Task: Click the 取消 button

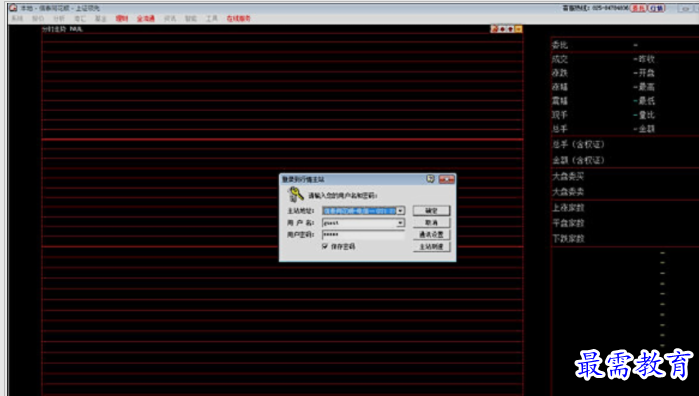Action: (x=431, y=223)
